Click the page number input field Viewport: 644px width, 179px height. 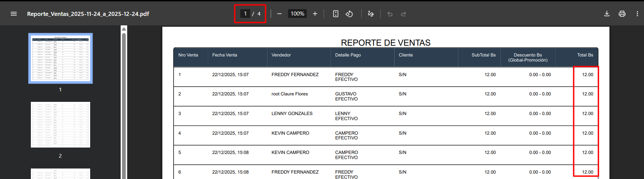pos(245,14)
